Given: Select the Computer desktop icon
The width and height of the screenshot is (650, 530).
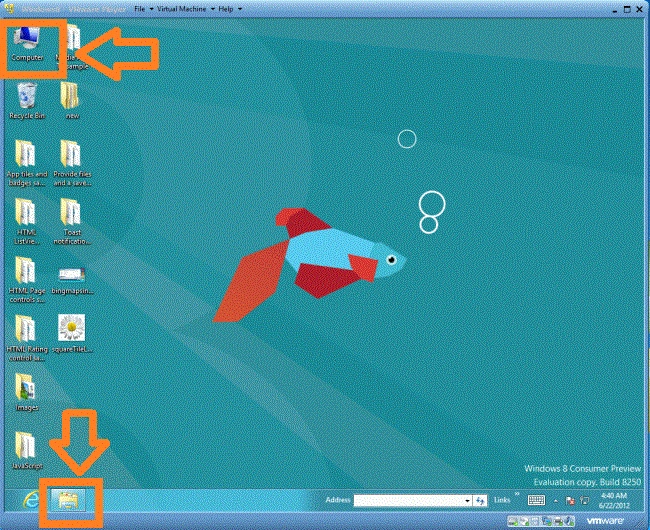Looking at the screenshot, I should [27, 44].
